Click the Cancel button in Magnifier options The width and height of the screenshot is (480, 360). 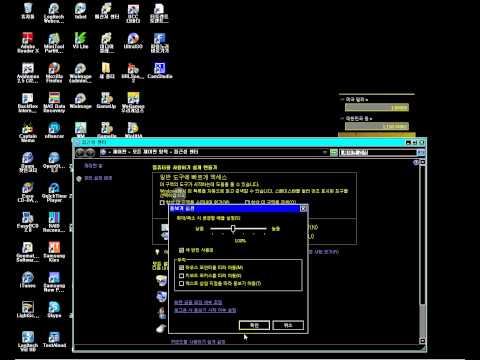[x=288, y=325]
